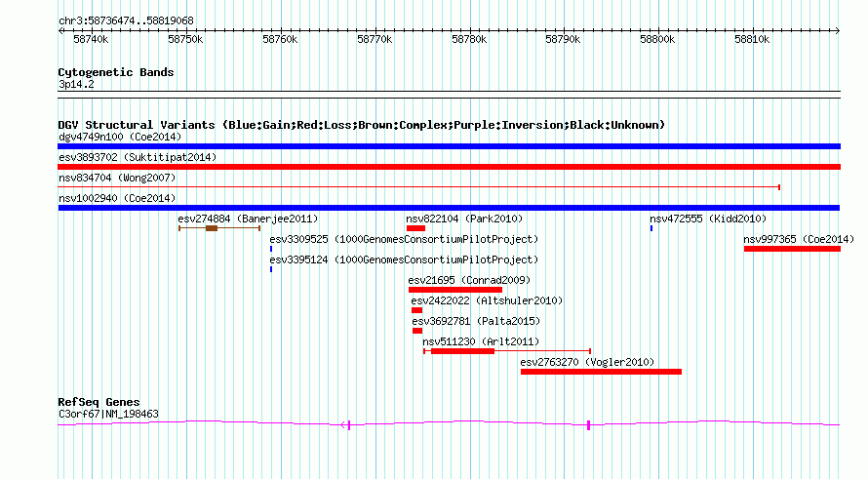Viewport: 868px width, 479px height.
Task: Select the brown esv274884 complex variant block
Action: click(x=212, y=228)
